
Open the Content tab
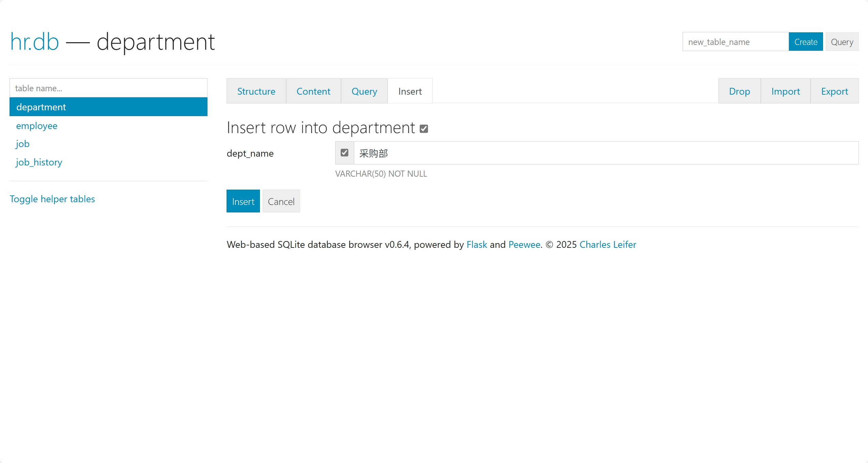point(313,91)
